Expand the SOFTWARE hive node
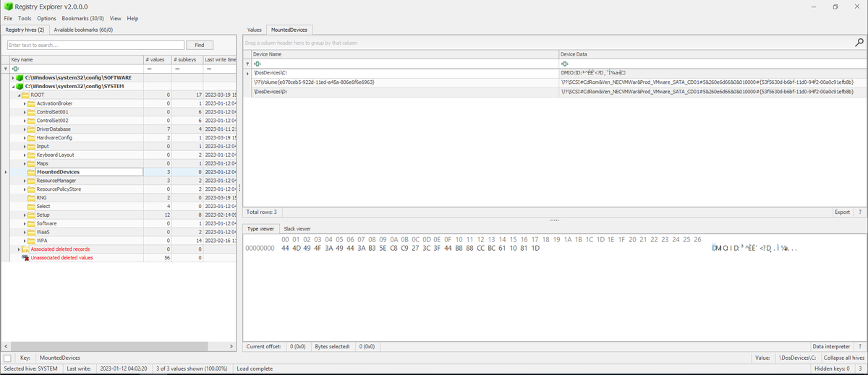 coord(13,77)
